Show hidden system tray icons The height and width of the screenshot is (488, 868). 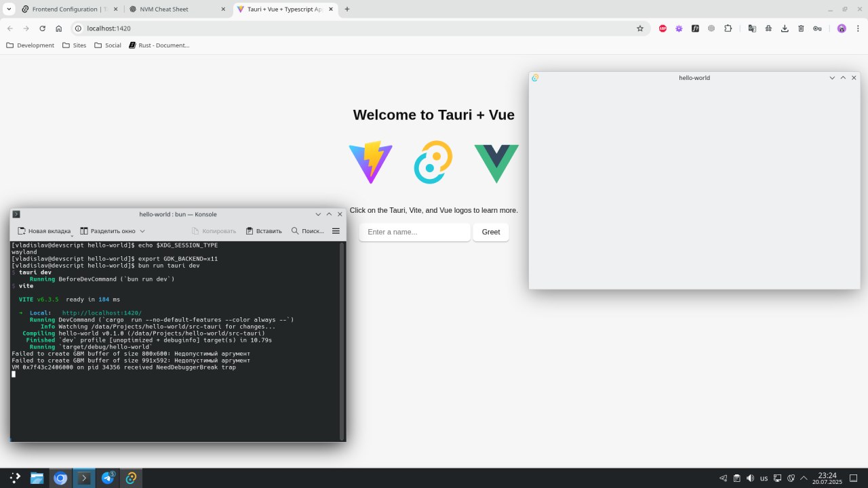pyautogui.click(x=804, y=478)
